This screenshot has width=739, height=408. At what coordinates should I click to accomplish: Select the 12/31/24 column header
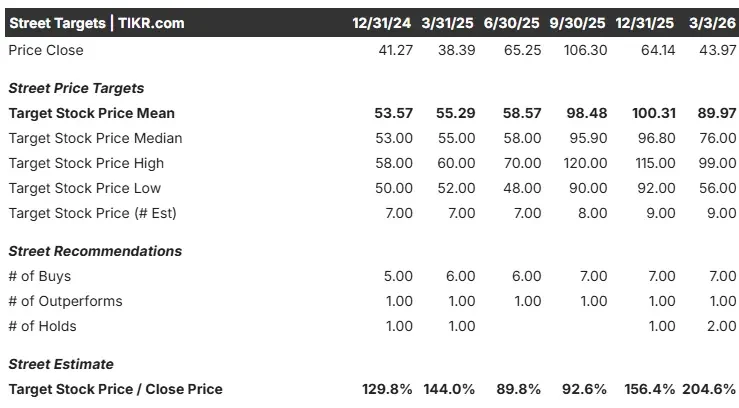[381, 23]
